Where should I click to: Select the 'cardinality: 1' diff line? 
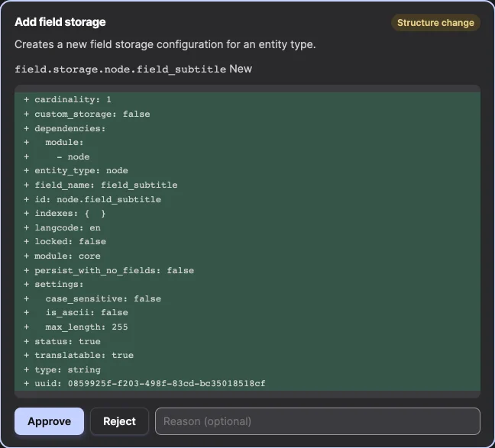(247, 100)
